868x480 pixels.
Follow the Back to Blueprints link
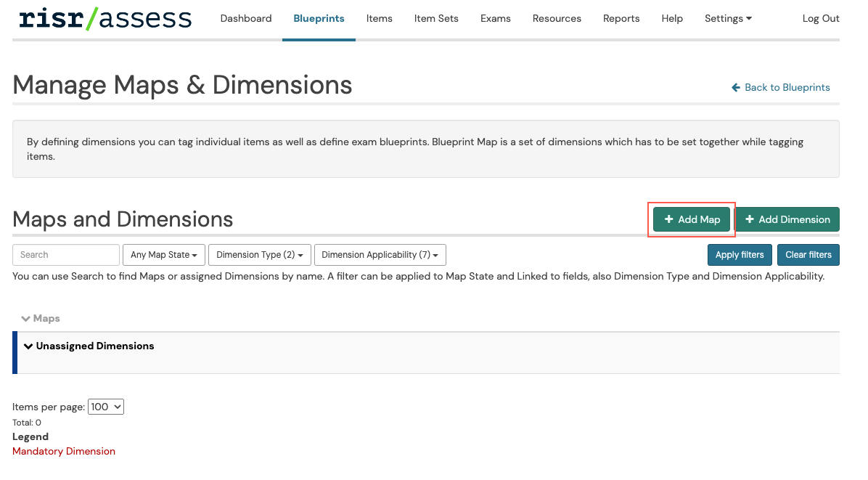(781, 87)
